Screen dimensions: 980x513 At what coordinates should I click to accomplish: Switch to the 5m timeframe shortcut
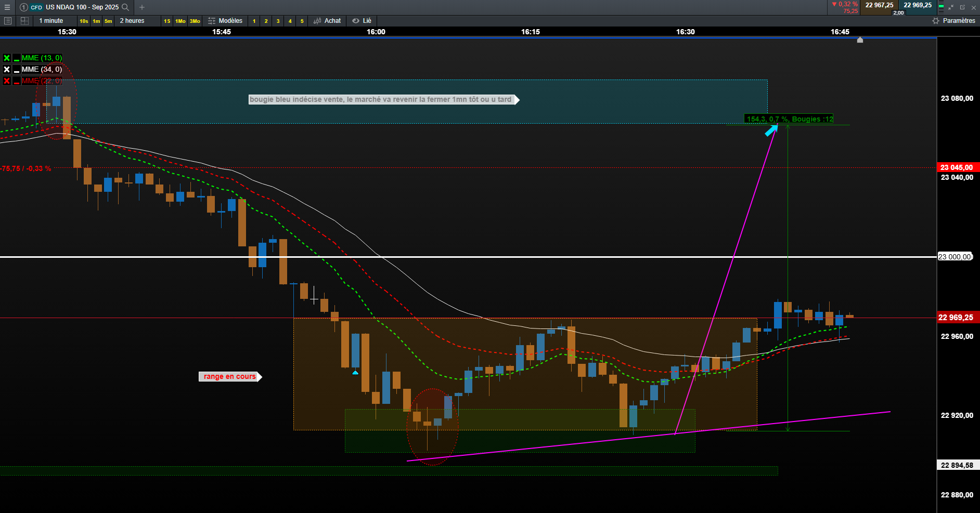point(108,21)
